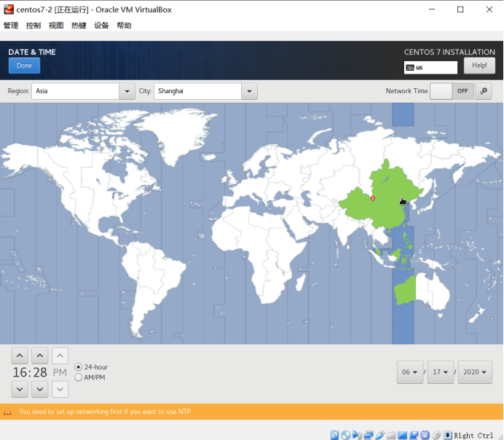Open the day dropdown showing 17

tap(441, 372)
